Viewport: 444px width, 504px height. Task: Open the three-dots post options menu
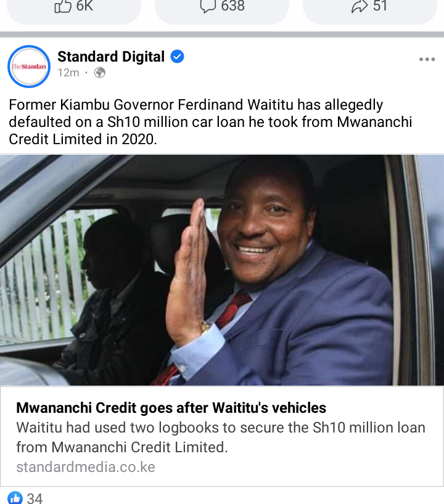[x=427, y=59]
